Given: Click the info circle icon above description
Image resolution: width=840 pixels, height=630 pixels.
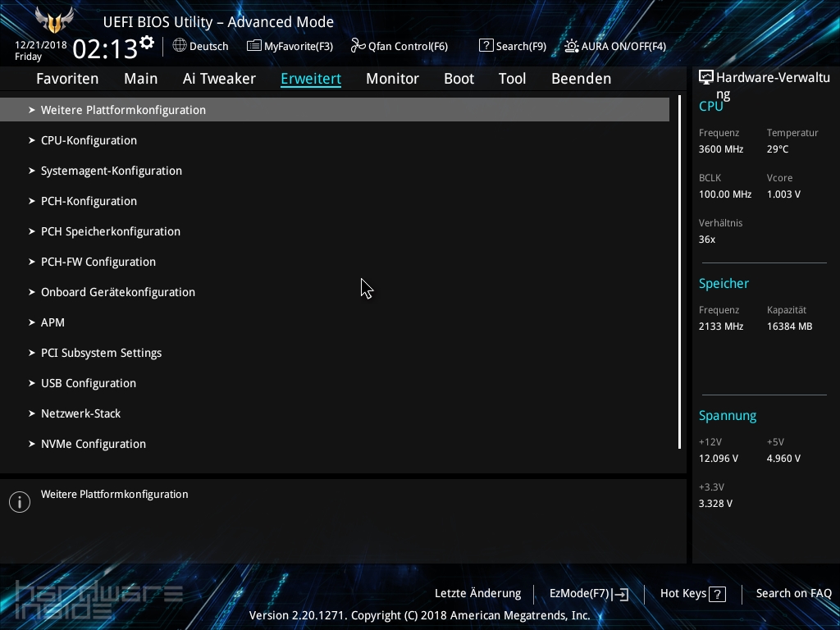Looking at the screenshot, I should (19, 501).
